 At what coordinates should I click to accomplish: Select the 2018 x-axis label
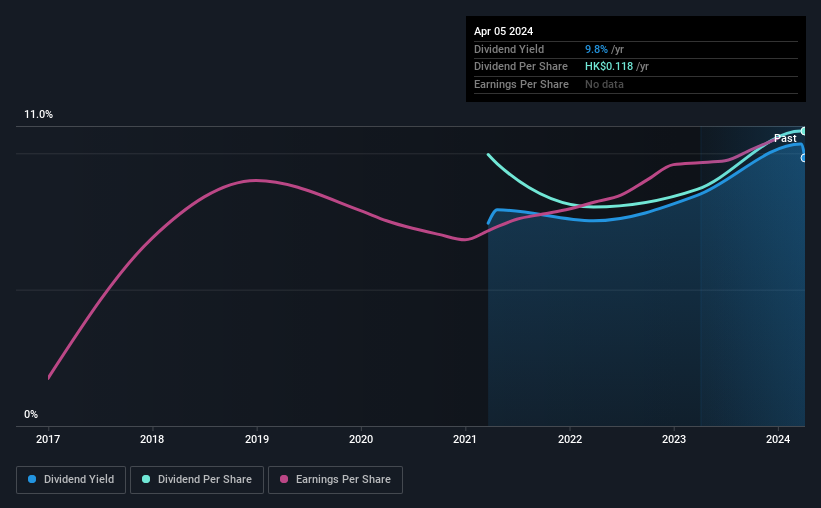(x=152, y=439)
